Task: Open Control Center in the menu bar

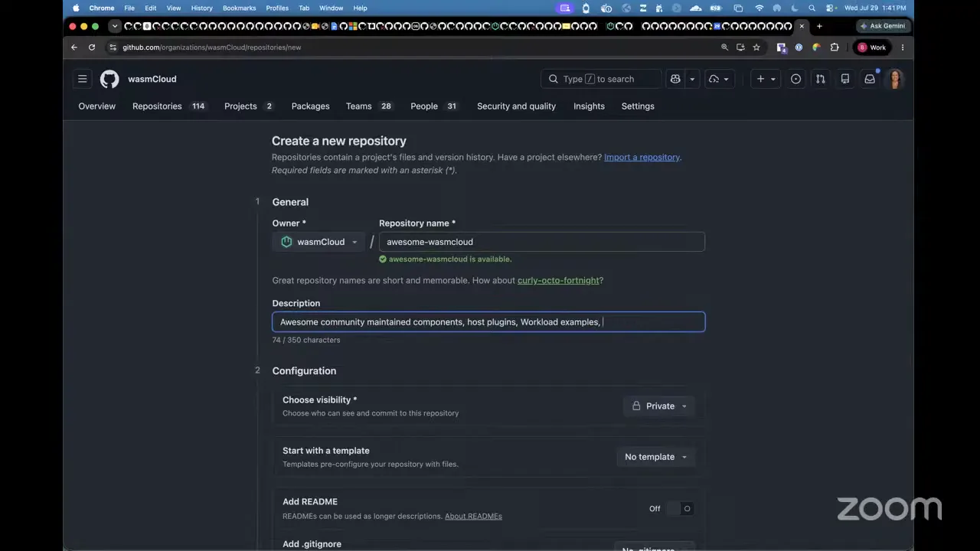Action: pyautogui.click(x=830, y=8)
